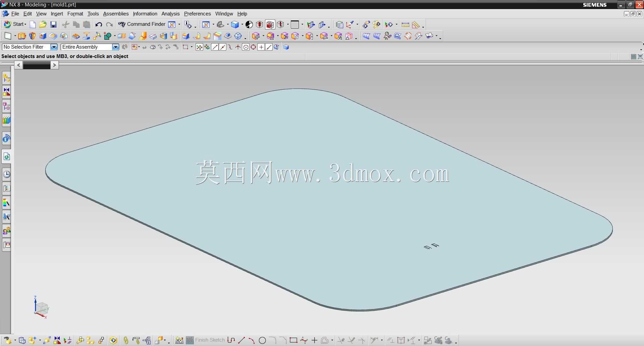Image resolution: width=644 pixels, height=346 pixels.
Task: Click the Revolve icon
Action: pos(32,36)
